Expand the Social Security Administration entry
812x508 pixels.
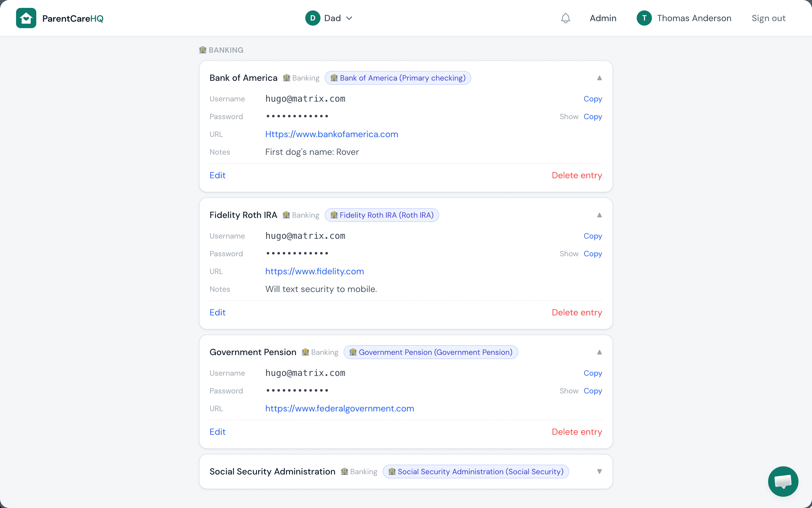pos(599,471)
